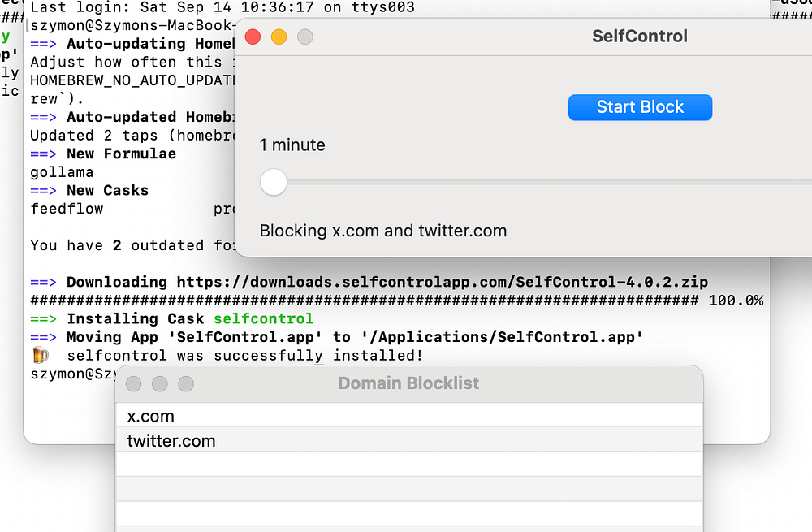The height and width of the screenshot is (532, 812).
Task: Select the x.com blocklist entry
Action: pos(151,416)
